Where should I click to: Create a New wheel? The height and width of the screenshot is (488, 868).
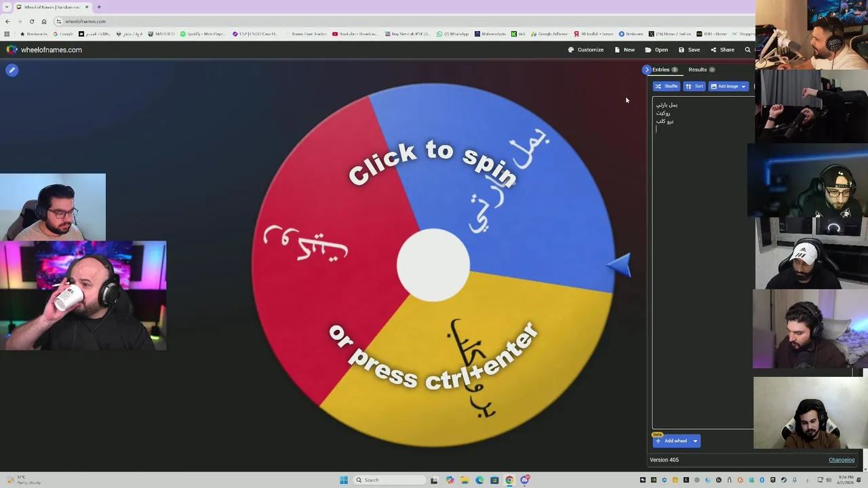625,49
